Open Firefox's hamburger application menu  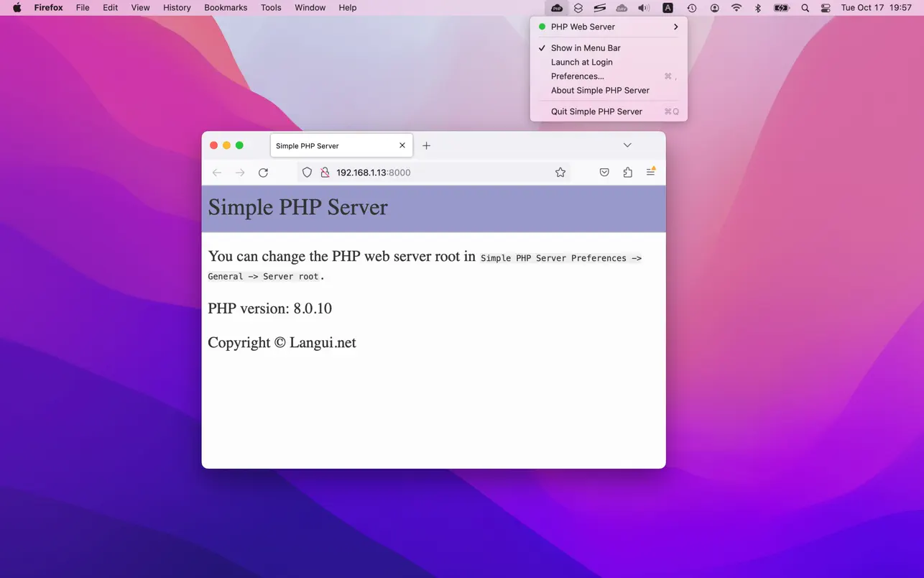[651, 173]
